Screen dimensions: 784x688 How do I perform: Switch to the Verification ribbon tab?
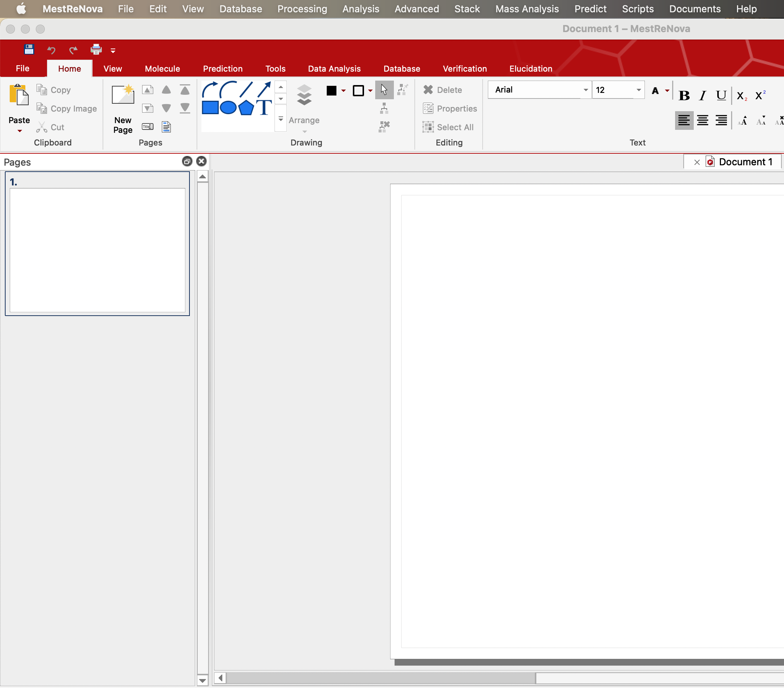tap(465, 69)
